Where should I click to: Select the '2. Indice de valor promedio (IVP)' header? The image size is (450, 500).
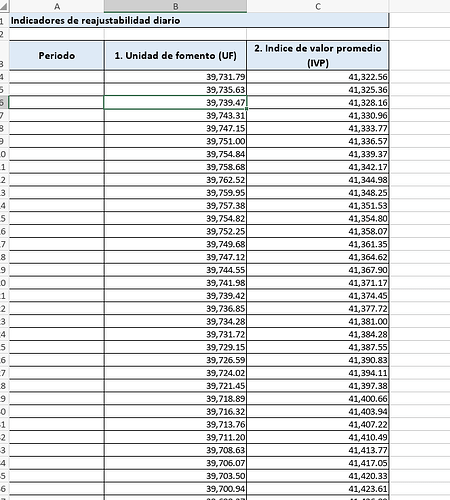pos(318,55)
